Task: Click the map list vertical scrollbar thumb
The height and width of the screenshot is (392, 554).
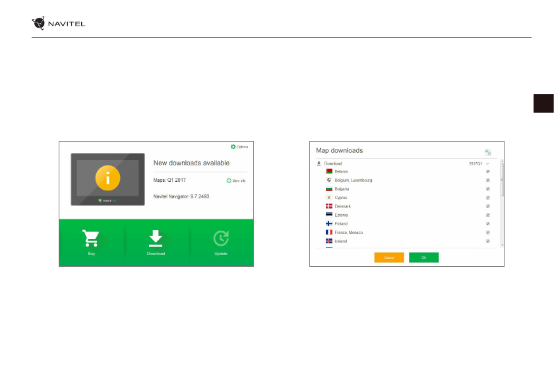Action: (x=502, y=179)
